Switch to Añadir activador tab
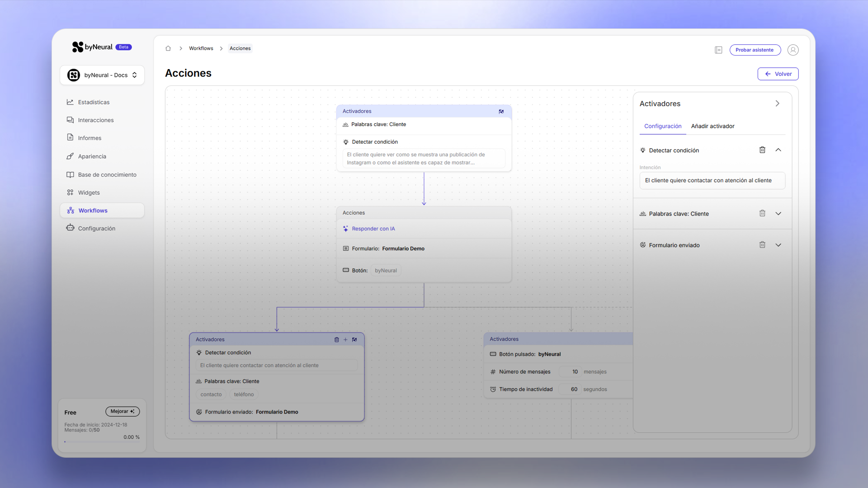Viewport: 868px width, 488px height. [712, 126]
